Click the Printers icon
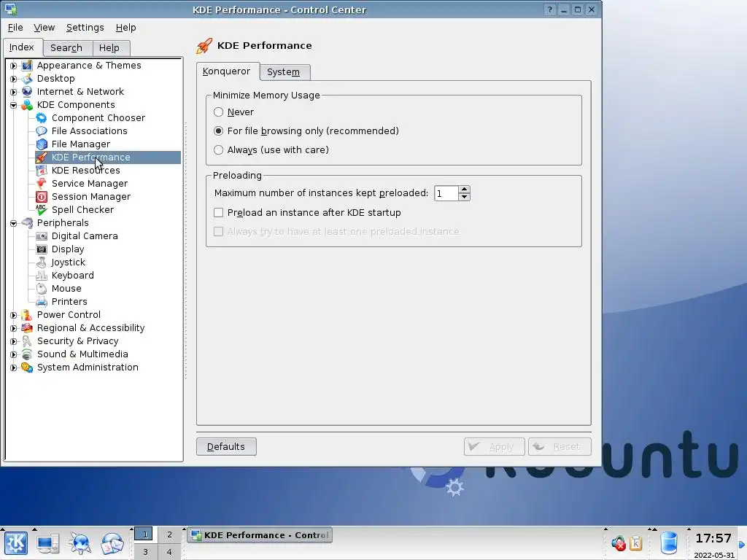Screen dimensions: 747x560 click(x=42, y=301)
